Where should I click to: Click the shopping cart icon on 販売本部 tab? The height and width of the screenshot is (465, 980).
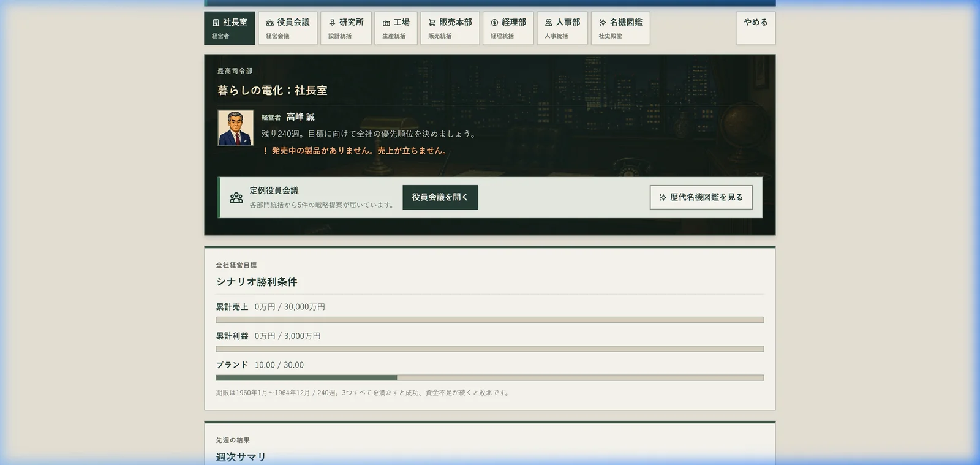click(x=432, y=23)
